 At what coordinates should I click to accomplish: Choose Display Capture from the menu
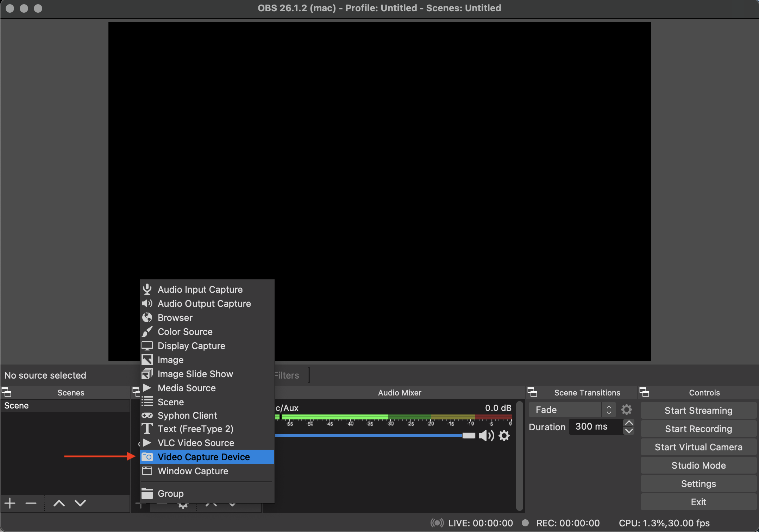point(207,346)
